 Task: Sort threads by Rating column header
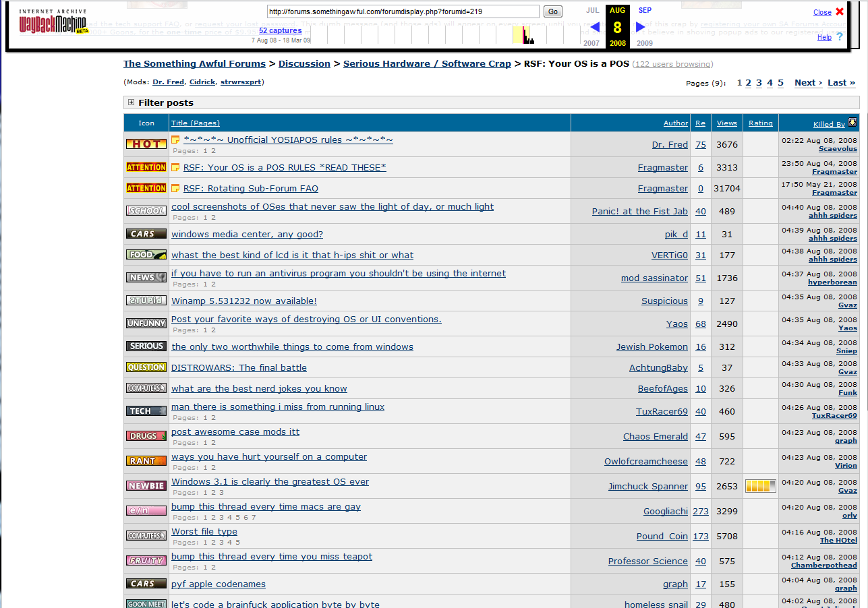(x=760, y=123)
